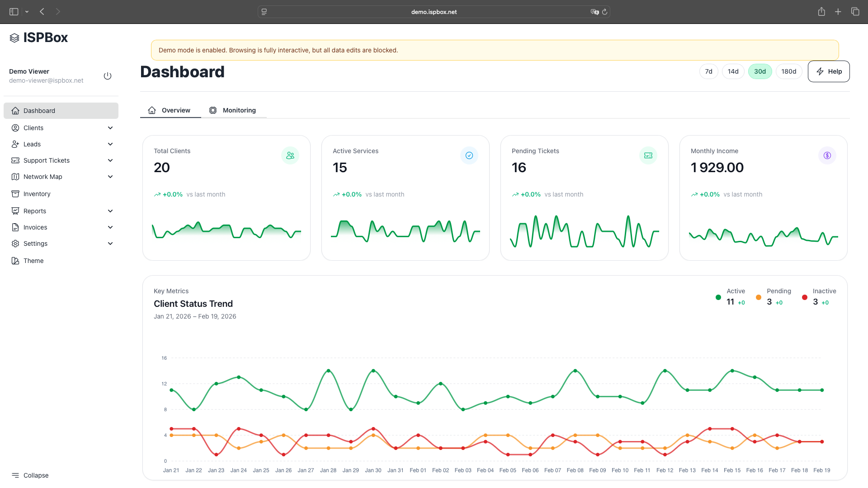Click the Monthly Income dollar icon

[827, 155]
